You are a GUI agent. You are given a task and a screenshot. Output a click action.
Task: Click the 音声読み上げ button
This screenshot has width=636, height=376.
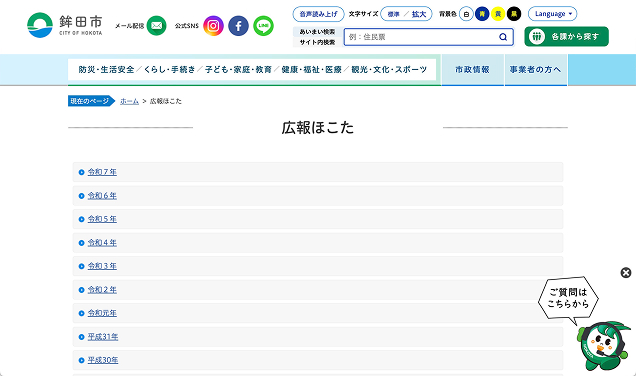(318, 14)
